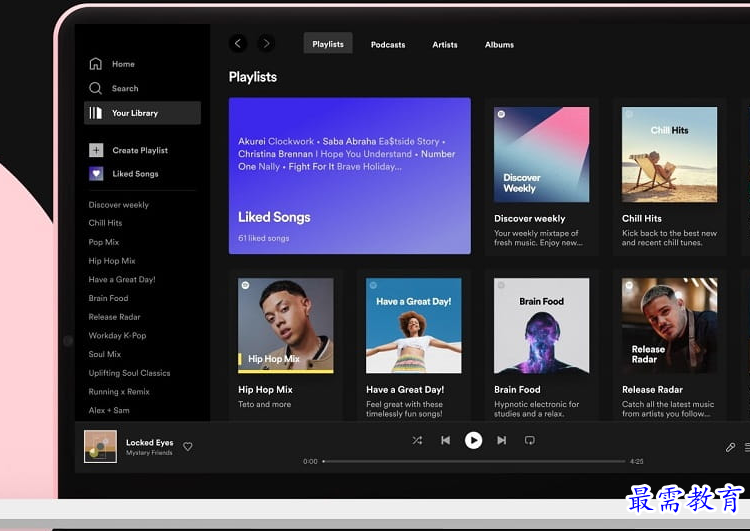750x531 pixels.
Task: Skip to previous track
Action: [x=445, y=440]
